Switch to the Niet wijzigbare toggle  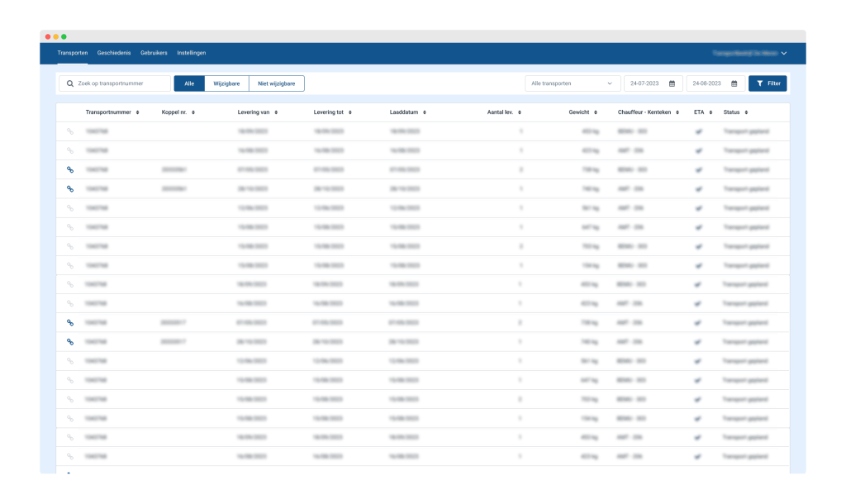276,83
